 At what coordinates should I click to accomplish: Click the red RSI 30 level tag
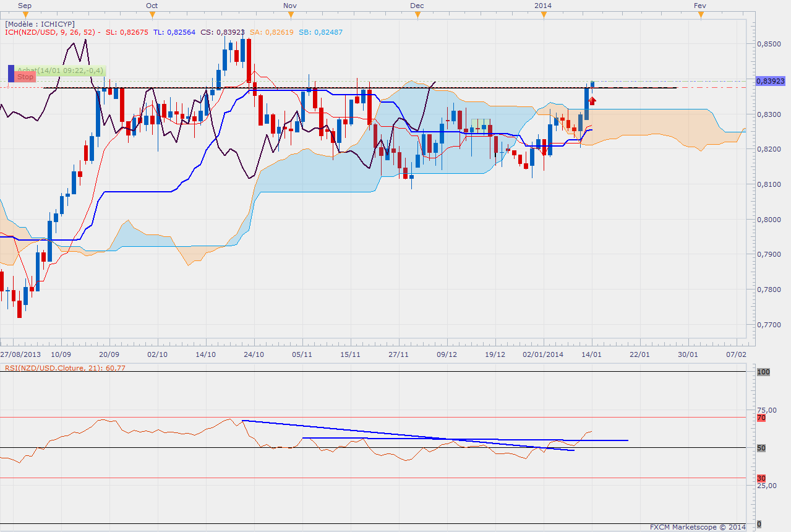[x=761, y=478]
